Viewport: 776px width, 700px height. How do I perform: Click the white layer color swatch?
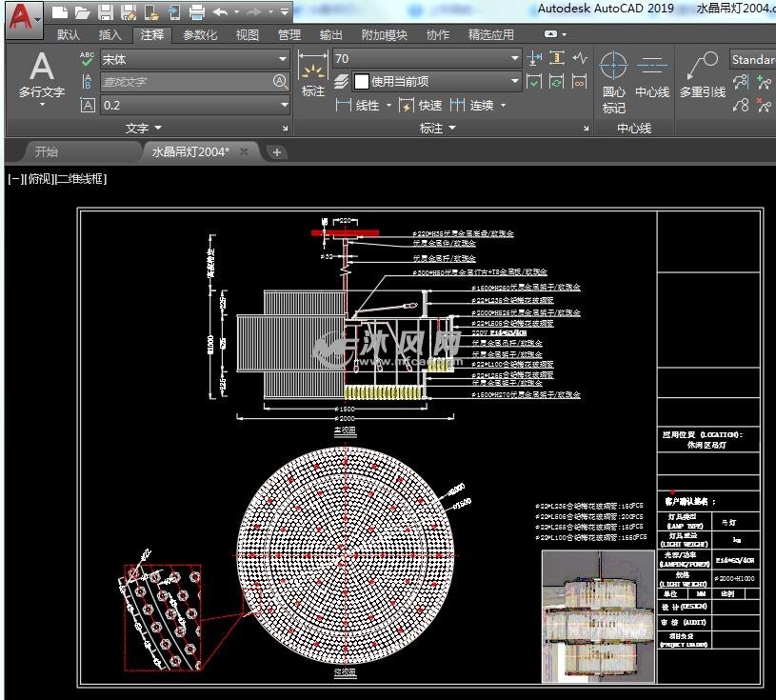pos(361,82)
